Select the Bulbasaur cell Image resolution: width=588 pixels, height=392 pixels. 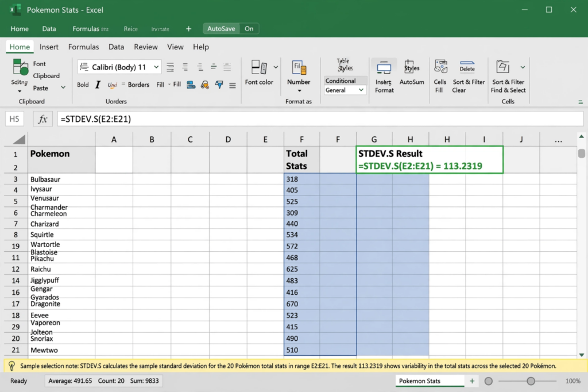tap(61, 179)
